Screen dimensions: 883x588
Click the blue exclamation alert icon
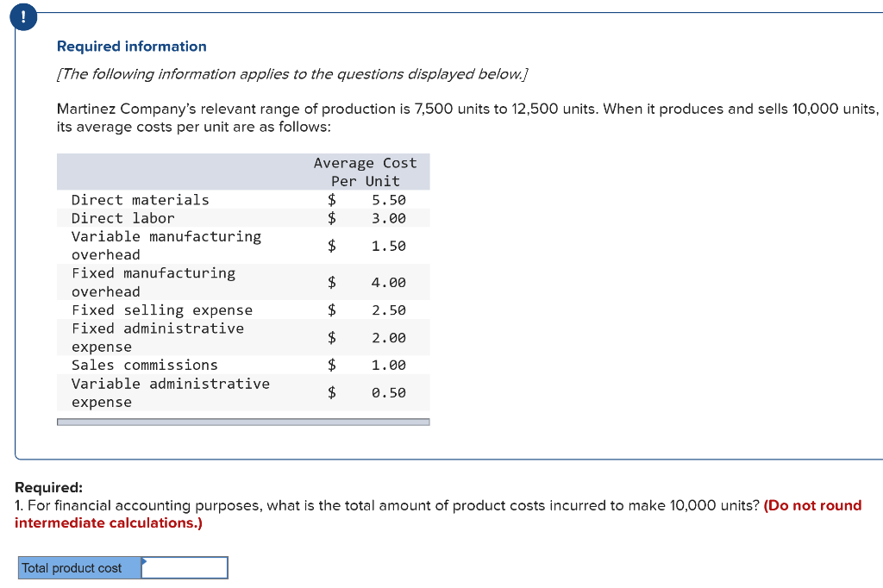tap(23, 17)
